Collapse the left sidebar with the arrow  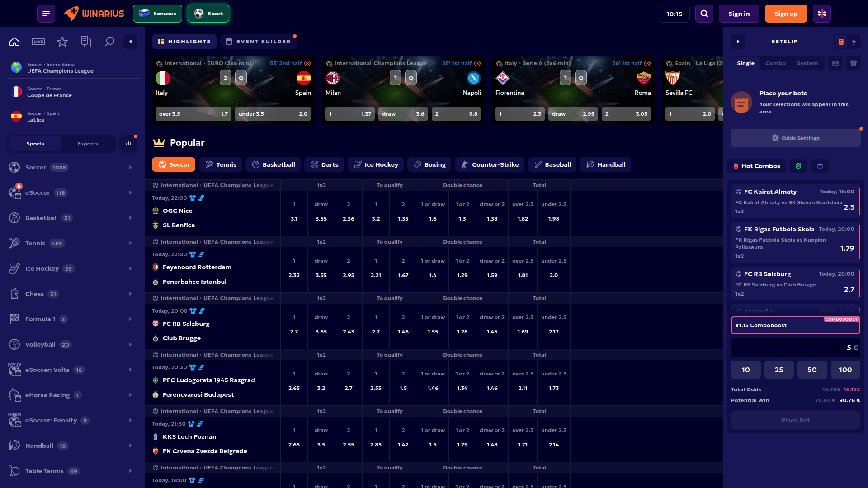point(130,41)
